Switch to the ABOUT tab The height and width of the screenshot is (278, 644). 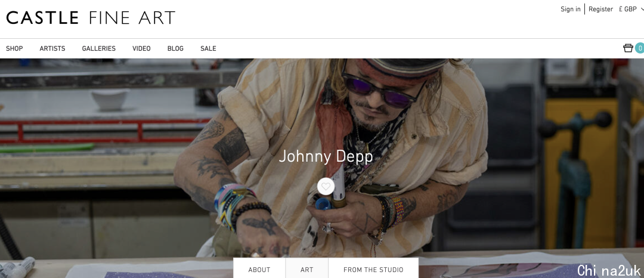click(x=259, y=270)
